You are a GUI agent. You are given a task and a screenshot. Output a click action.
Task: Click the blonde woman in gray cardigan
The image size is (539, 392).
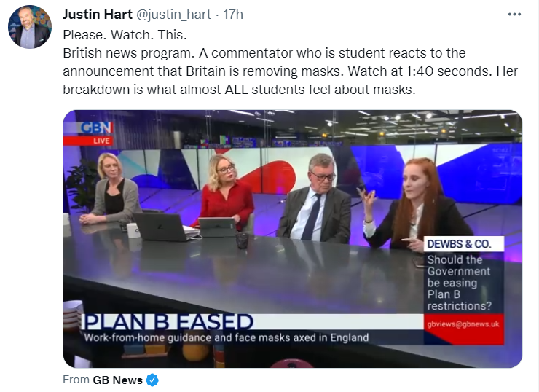111,189
